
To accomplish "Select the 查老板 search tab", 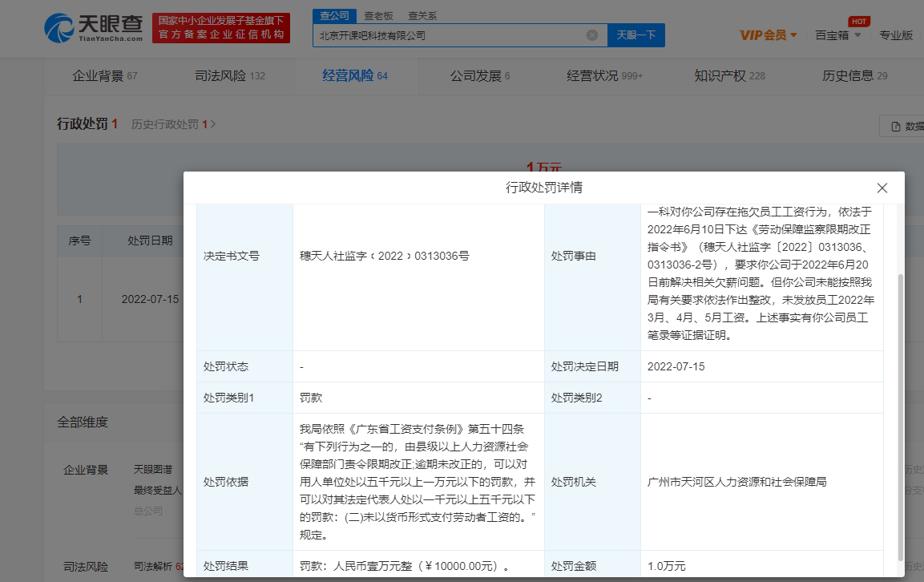I will click(x=377, y=15).
